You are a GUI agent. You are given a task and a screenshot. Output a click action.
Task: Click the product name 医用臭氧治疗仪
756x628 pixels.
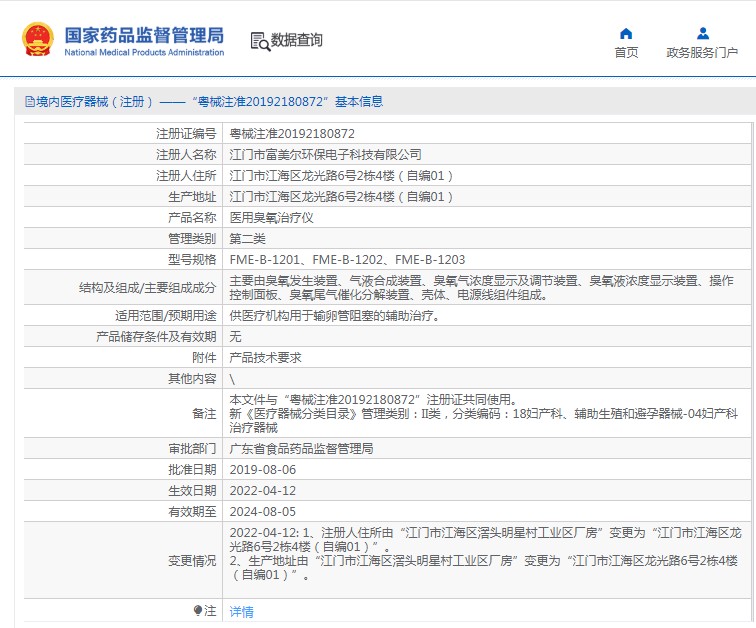[272, 217]
